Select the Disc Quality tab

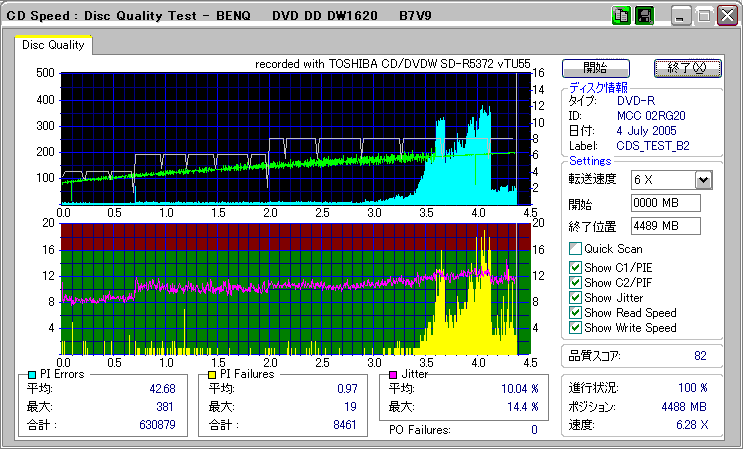[53, 45]
